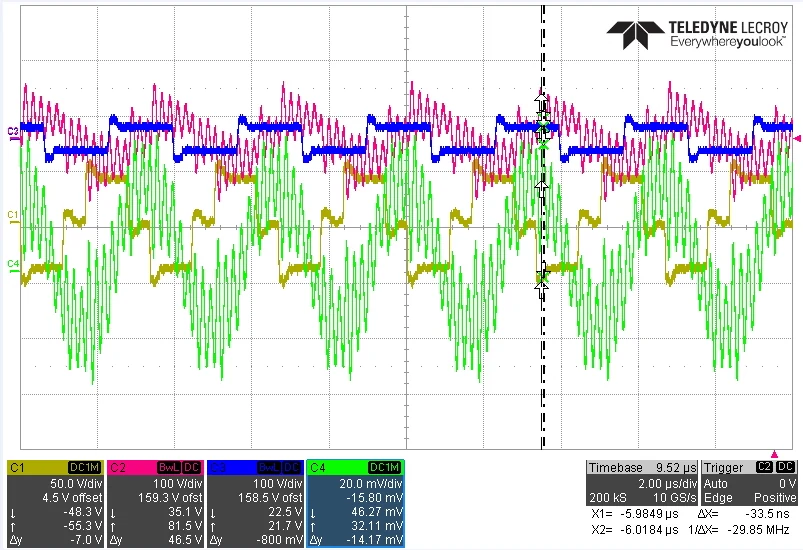Click the 46.27 mV cursor reading
This screenshot has height=550, width=803.
[x=376, y=512]
